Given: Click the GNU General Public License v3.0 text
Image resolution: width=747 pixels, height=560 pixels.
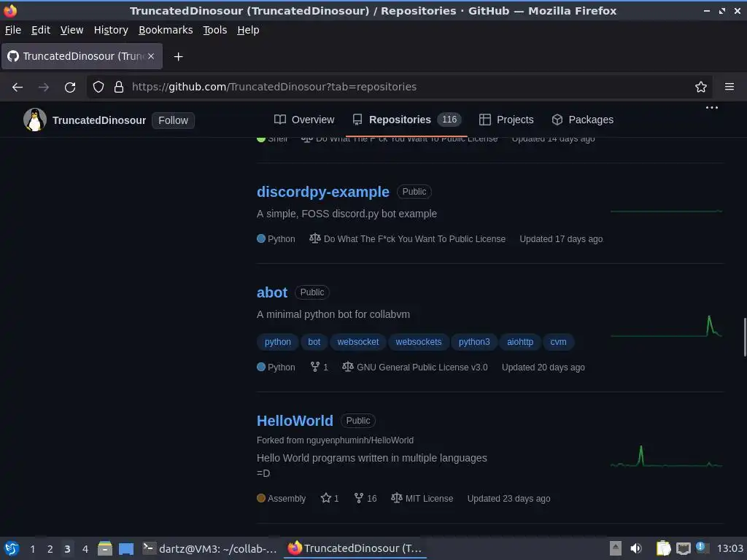Looking at the screenshot, I should coord(422,367).
